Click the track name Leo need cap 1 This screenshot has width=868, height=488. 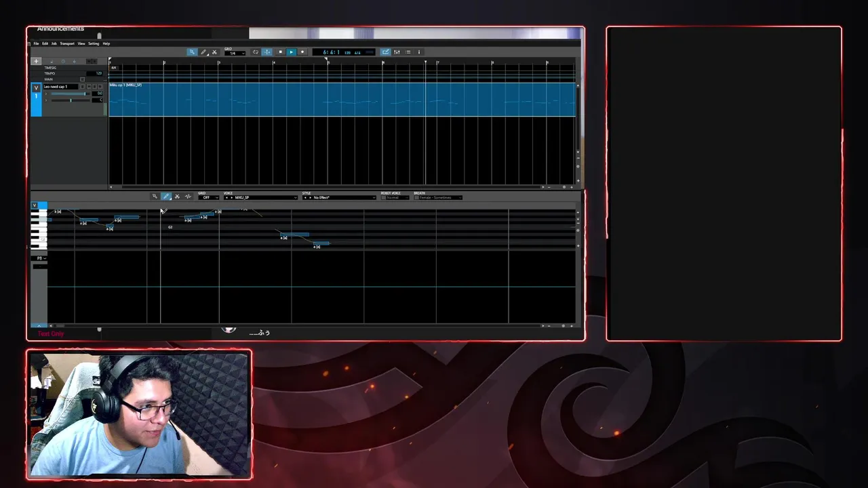pos(60,87)
